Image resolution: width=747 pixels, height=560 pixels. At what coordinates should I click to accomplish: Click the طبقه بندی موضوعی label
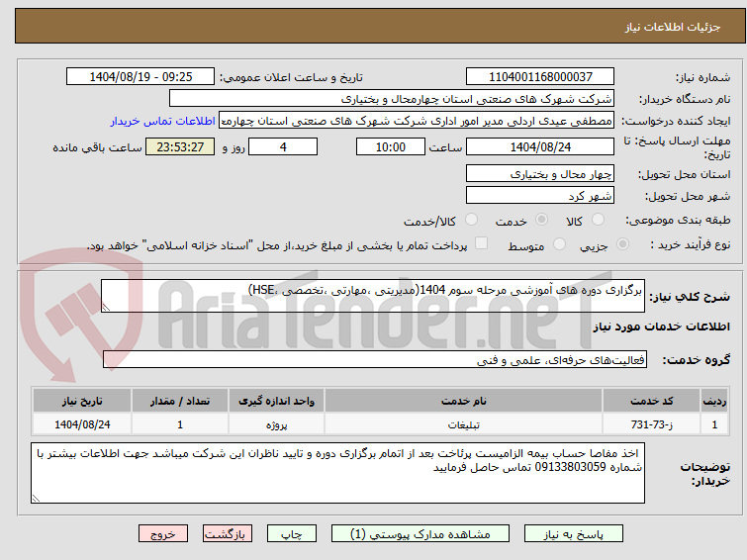click(x=678, y=221)
